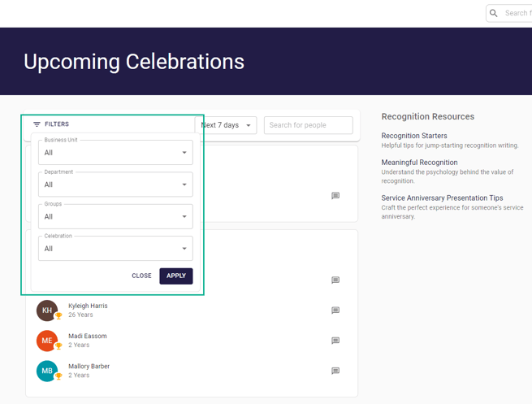532x404 pixels.
Task: Click message icon above Kyleigh Harris row
Action: (x=335, y=280)
